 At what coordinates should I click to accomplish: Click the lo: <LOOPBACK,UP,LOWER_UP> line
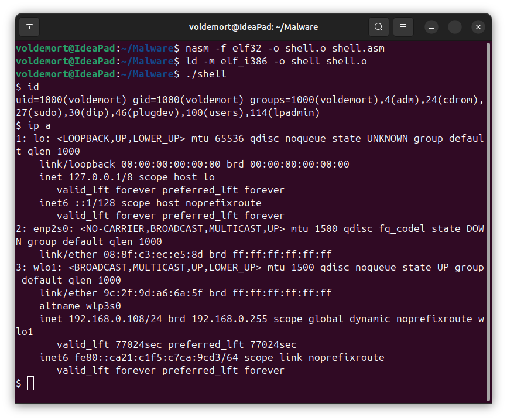pos(249,138)
